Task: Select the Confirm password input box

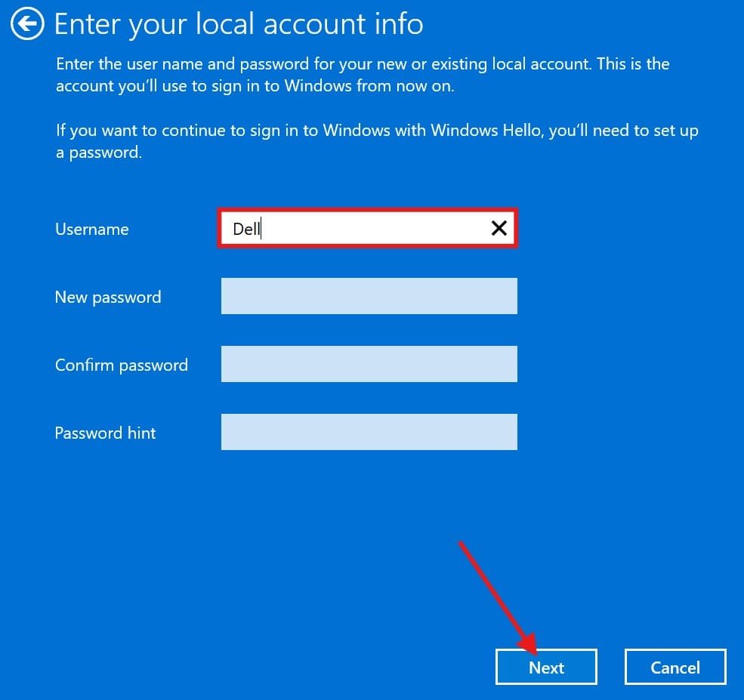Action: pos(369,364)
